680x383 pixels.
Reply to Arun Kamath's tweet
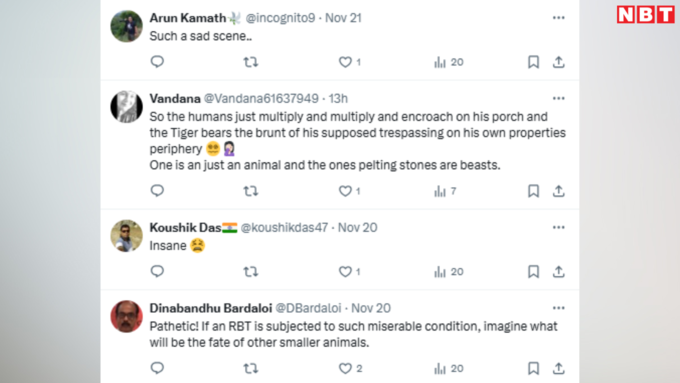[x=157, y=62]
